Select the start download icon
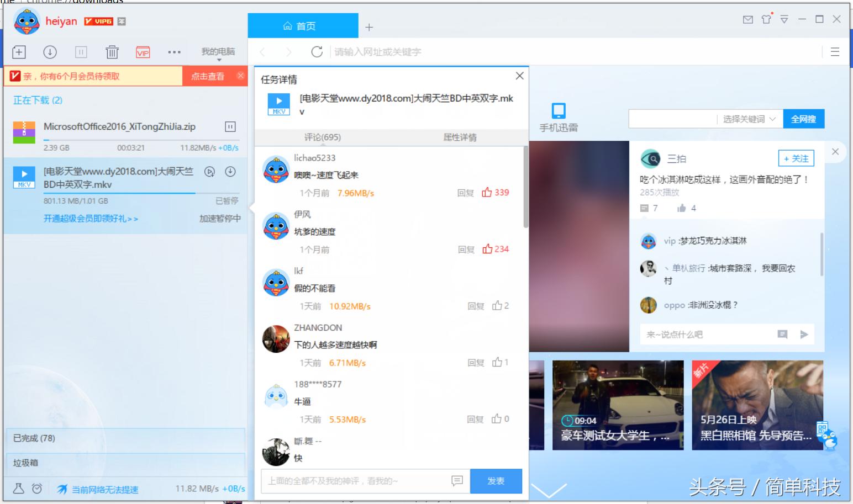 pyautogui.click(x=50, y=51)
